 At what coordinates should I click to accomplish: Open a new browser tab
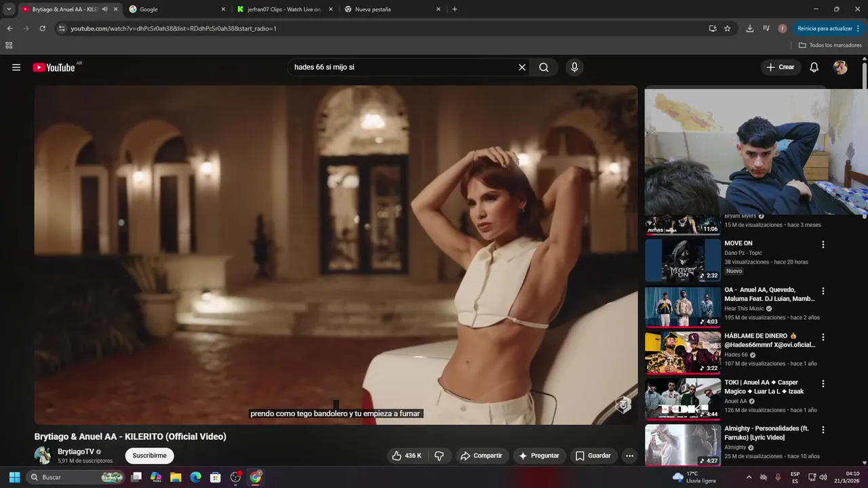tap(454, 9)
